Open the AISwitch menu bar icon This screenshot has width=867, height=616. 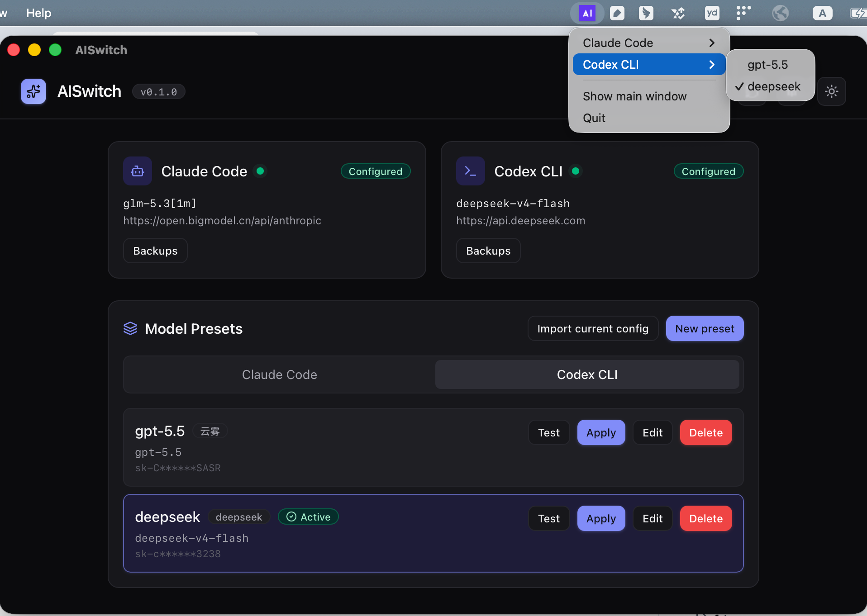[587, 13]
